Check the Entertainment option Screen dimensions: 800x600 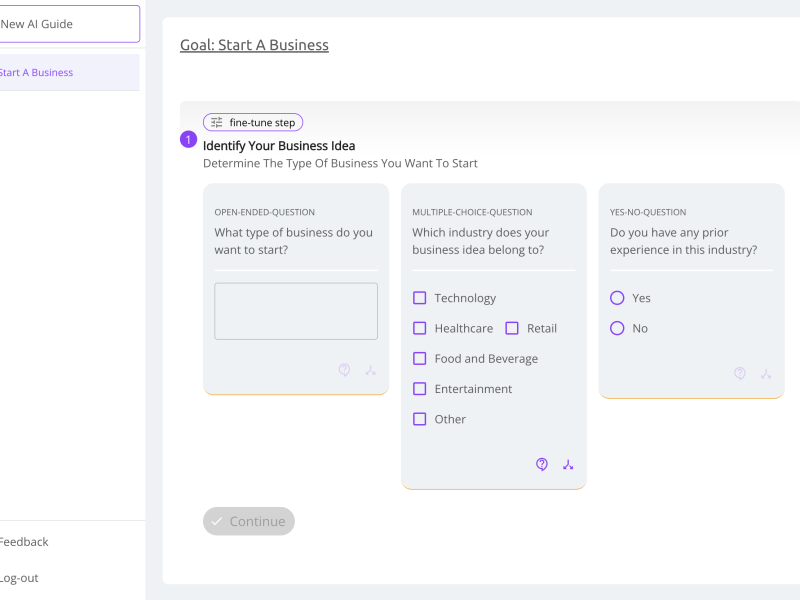(x=419, y=389)
